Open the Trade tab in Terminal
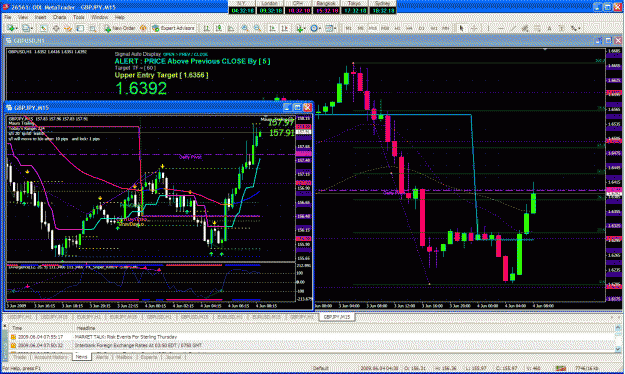Image resolution: width=625 pixels, height=374 pixels. coord(19,357)
